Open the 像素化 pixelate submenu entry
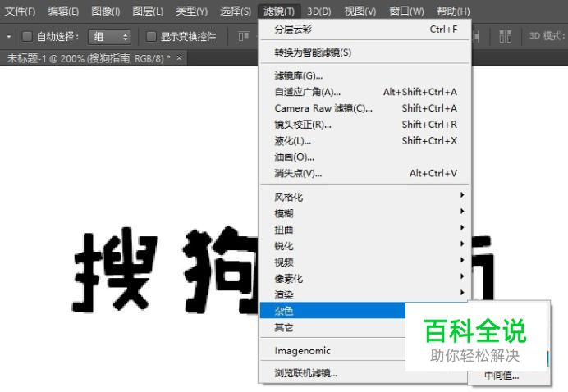 (x=365, y=278)
